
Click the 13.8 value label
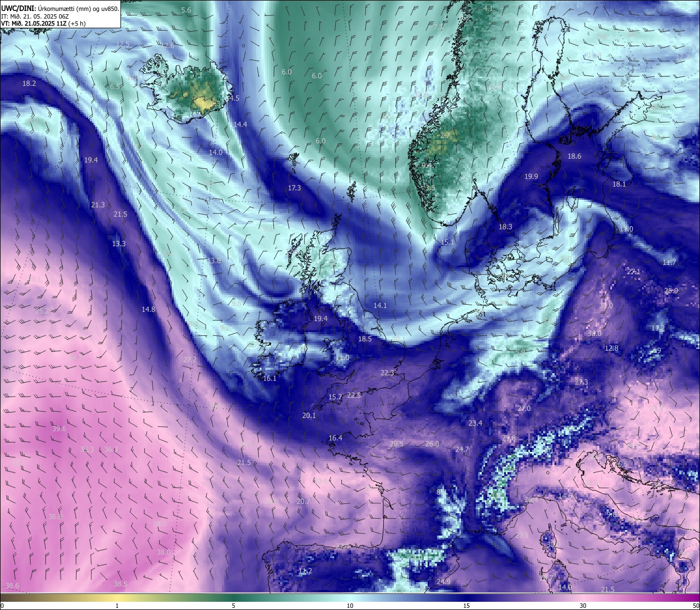tap(214, 261)
